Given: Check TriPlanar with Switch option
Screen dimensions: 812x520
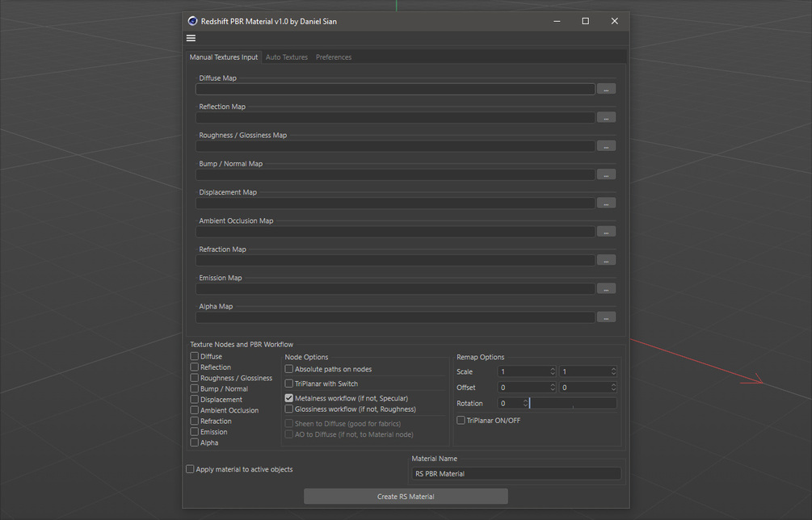Looking at the screenshot, I should tap(289, 384).
